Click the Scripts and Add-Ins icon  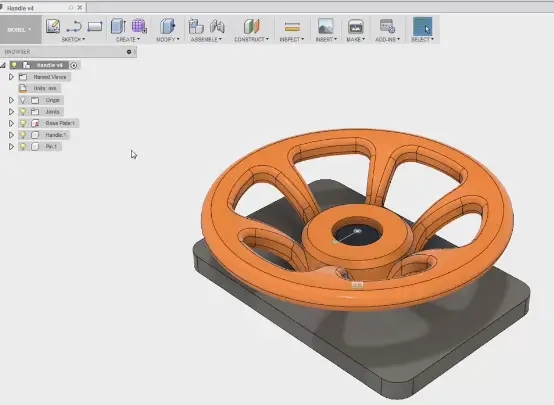[x=387, y=27]
